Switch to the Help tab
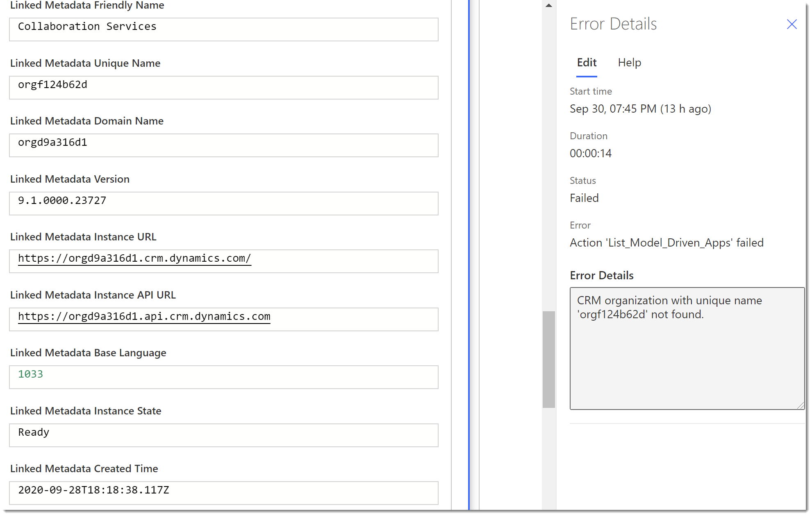This screenshot has height=516, width=812. coord(629,63)
